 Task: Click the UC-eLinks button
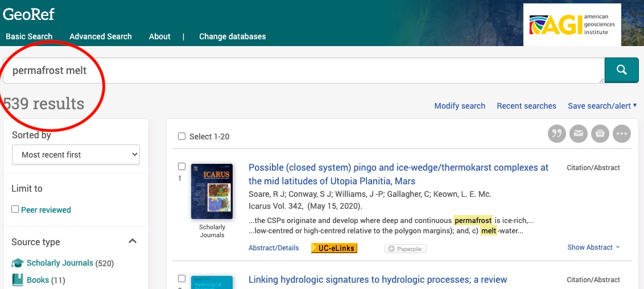pos(334,248)
